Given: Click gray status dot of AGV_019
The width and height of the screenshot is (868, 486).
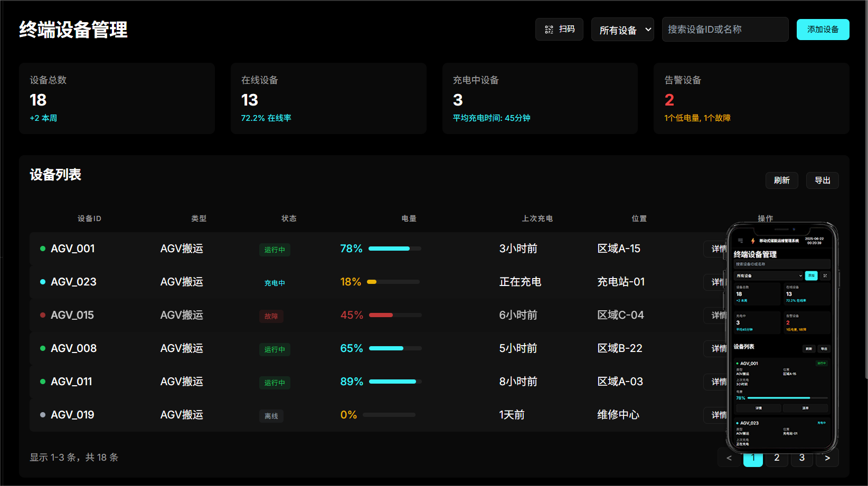Looking at the screenshot, I should click(43, 415).
